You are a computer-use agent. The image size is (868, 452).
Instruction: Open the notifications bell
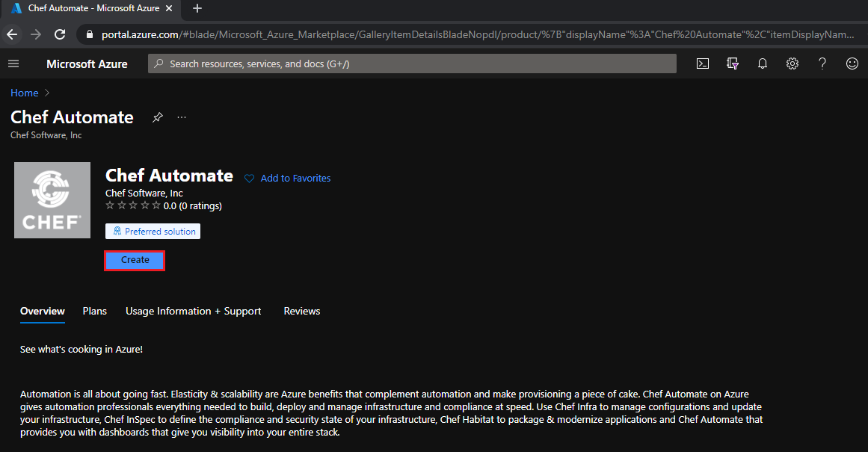(x=762, y=64)
